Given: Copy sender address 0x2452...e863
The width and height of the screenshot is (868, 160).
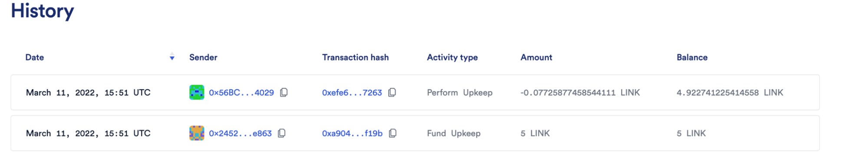Looking at the screenshot, I should (282, 133).
